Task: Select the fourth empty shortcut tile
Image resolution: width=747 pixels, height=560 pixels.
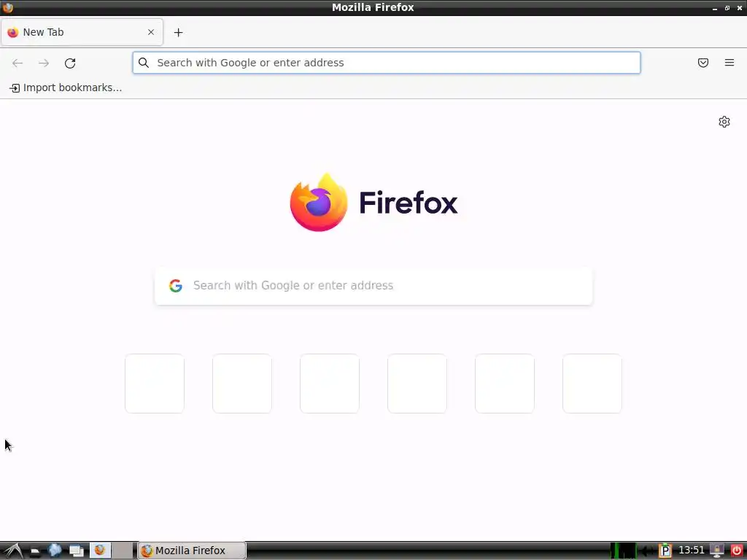Action: [417, 384]
